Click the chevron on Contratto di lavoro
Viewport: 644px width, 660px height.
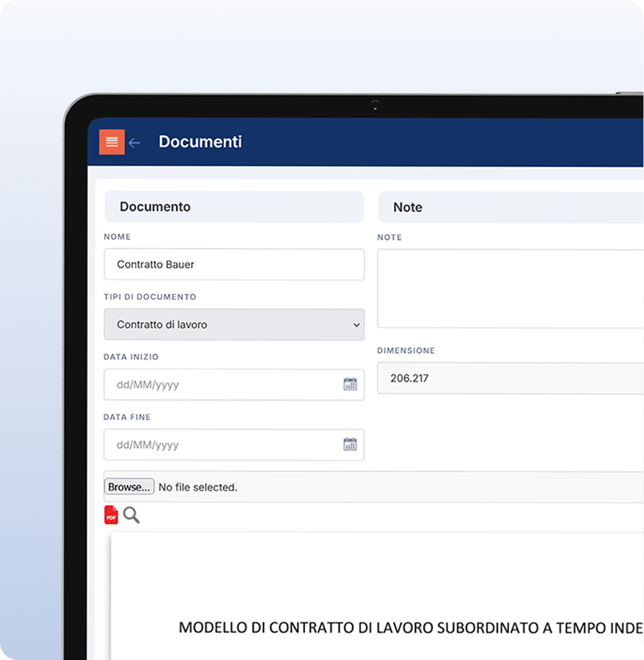click(355, 324)
